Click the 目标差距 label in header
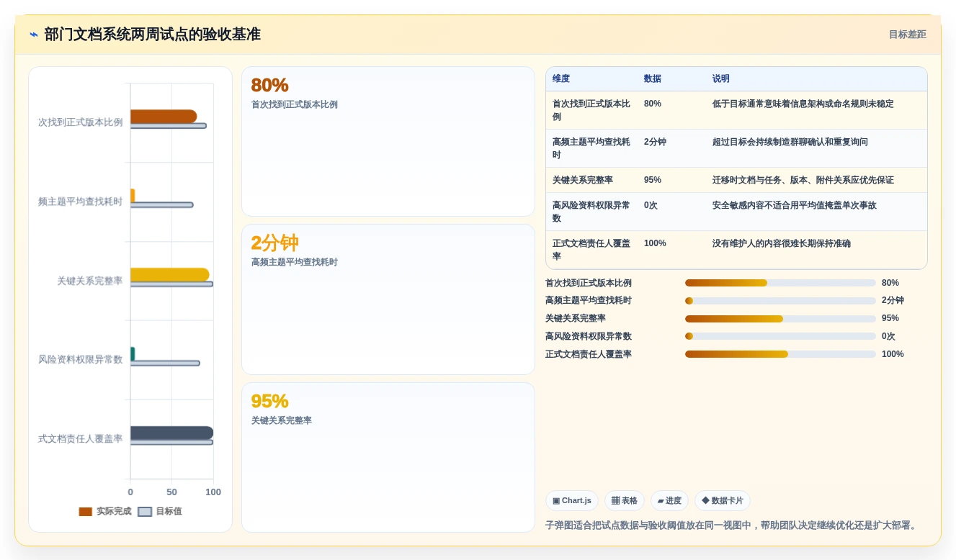 tap(907, 35)
